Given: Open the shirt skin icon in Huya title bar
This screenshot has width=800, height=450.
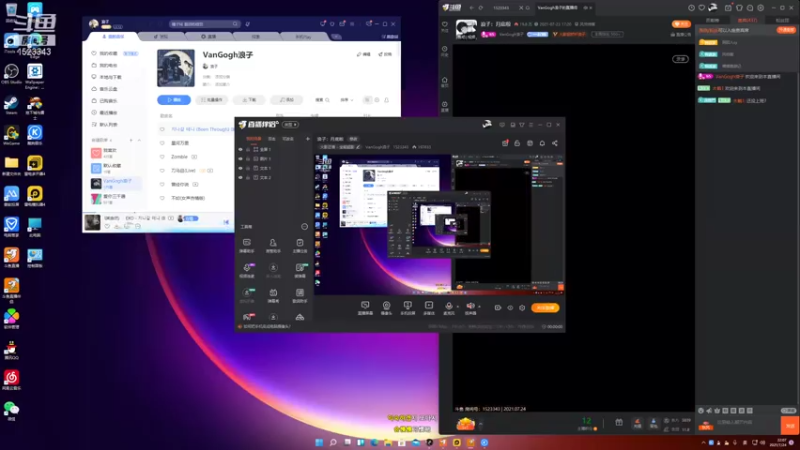Looking at the screenshot, I should pos(739,8).
